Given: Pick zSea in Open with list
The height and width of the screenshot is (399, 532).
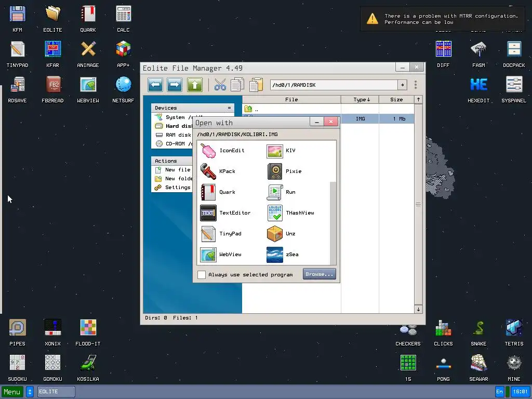Looking at the screenshot, I should (x=283, y=255).
